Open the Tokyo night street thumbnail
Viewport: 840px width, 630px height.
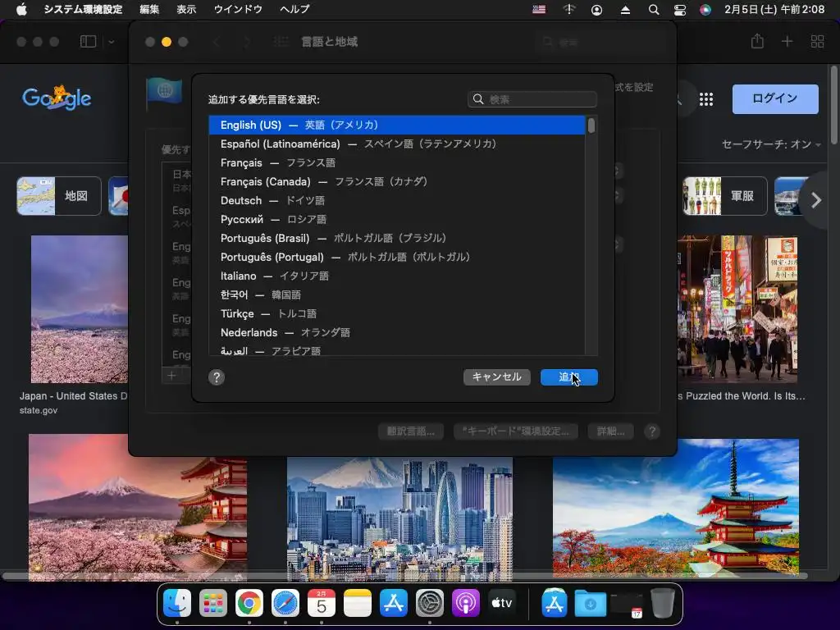point(737,309)
